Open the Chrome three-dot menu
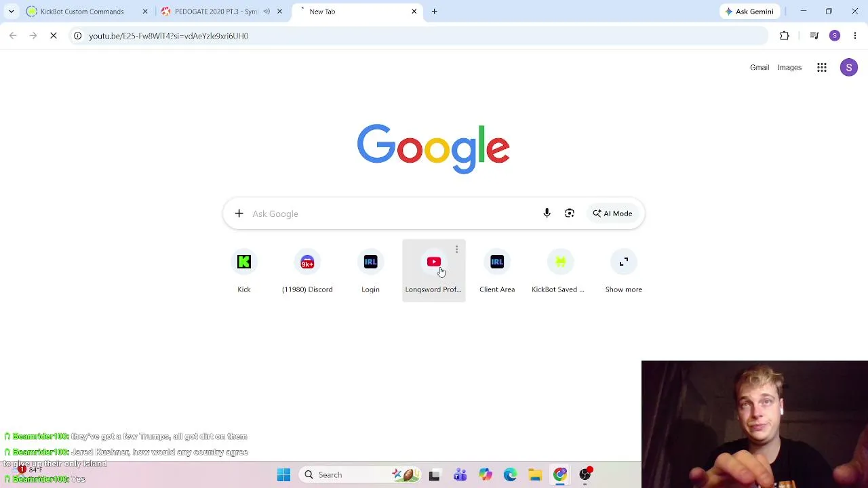 [x=855, y=36]
